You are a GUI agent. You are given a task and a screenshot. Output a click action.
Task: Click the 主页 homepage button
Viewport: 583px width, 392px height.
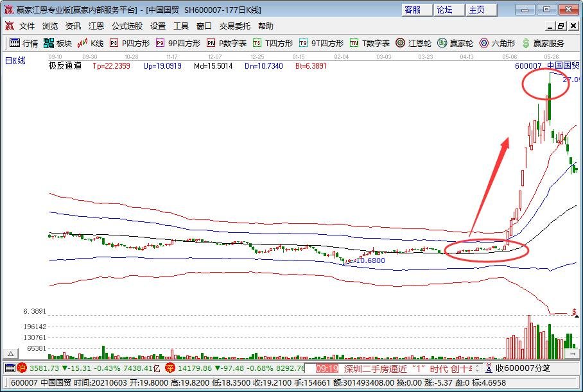point(481,10)
